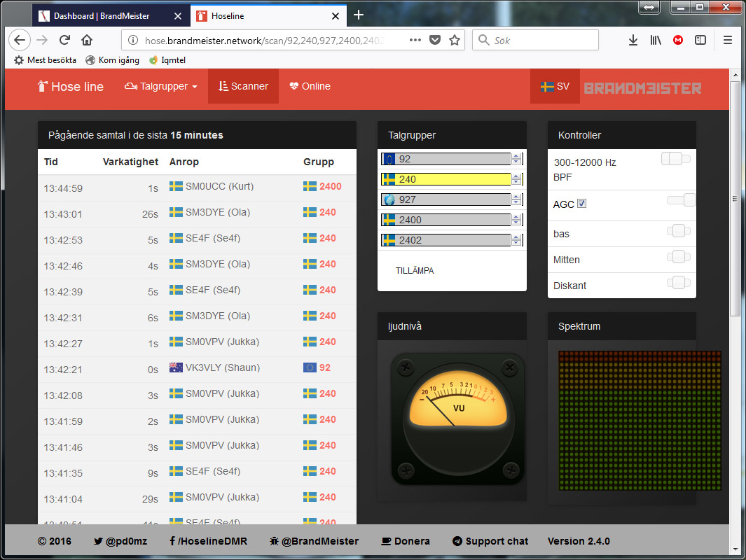Go to the browser home page icon
Image resolution: width=746 pixels, height=560 pixels.
(87, 40)
